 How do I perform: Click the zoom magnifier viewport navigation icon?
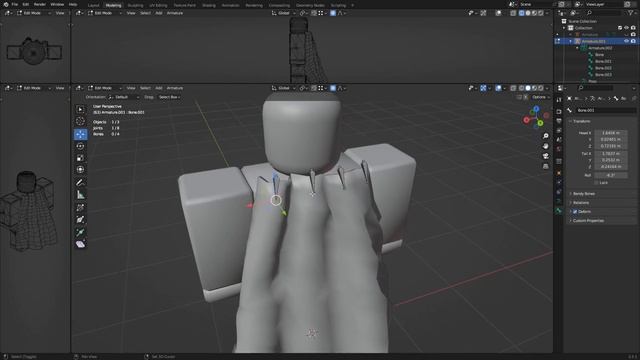[x=546, y=136]
